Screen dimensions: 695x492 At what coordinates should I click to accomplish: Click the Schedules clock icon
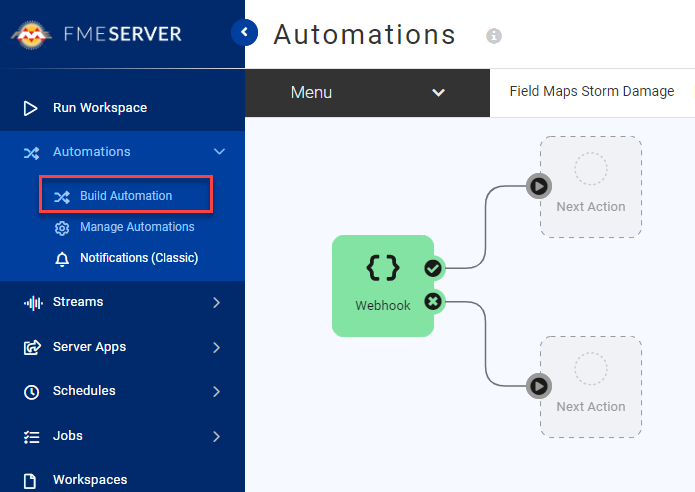click(x=32, y=392)
